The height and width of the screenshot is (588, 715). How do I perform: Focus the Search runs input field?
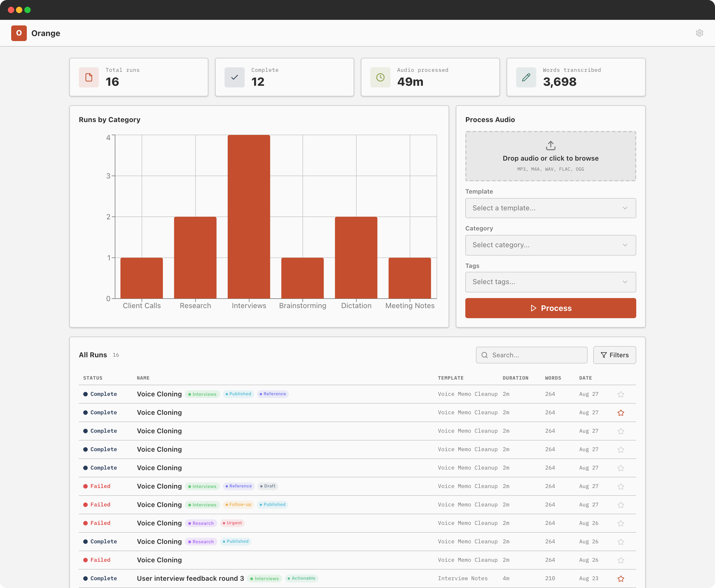coord(532,355)
